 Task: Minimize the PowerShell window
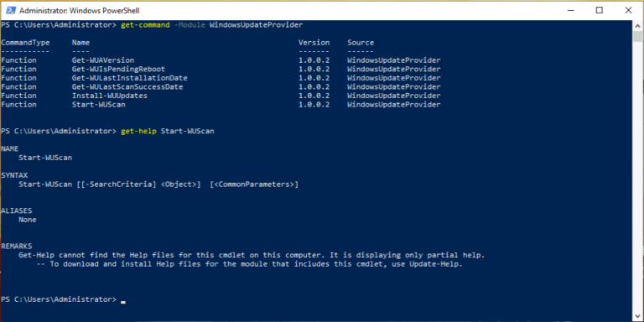(570, 10)
